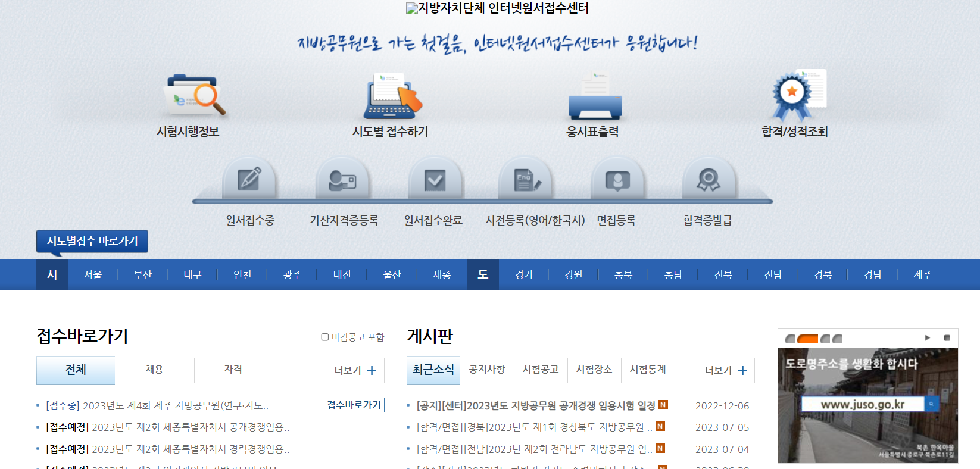Click the 접수바로가기 button for 제주 listing
Screen dimensions: 980x469
(x=354, y=405)
